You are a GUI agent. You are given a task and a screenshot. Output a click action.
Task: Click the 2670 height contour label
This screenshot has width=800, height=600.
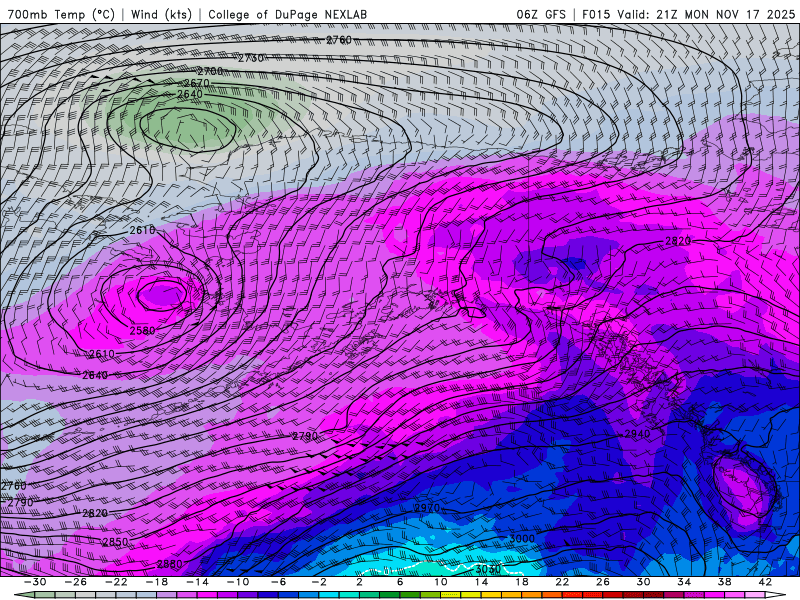click(x=196, y=83)
